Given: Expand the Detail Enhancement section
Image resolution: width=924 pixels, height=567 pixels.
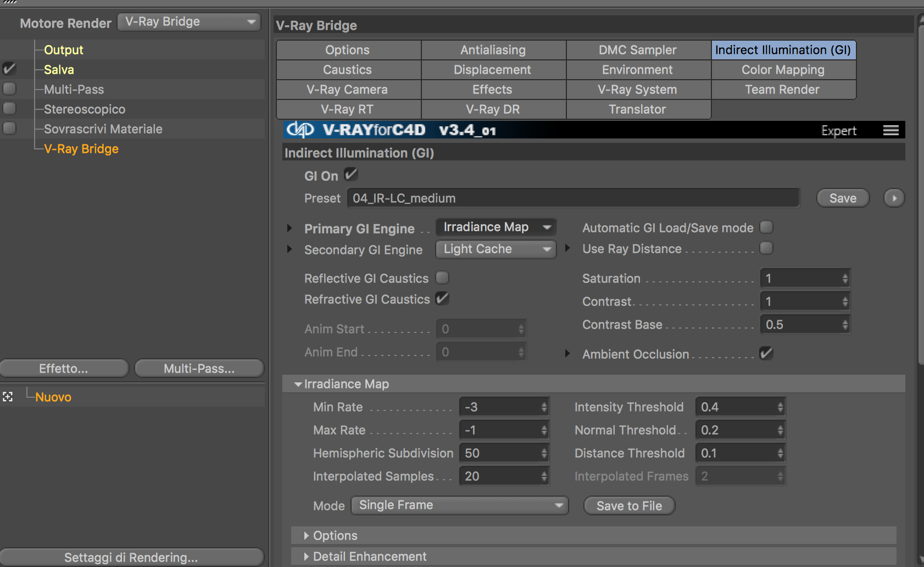Looking at the screenshot, I should pos(307,557).
